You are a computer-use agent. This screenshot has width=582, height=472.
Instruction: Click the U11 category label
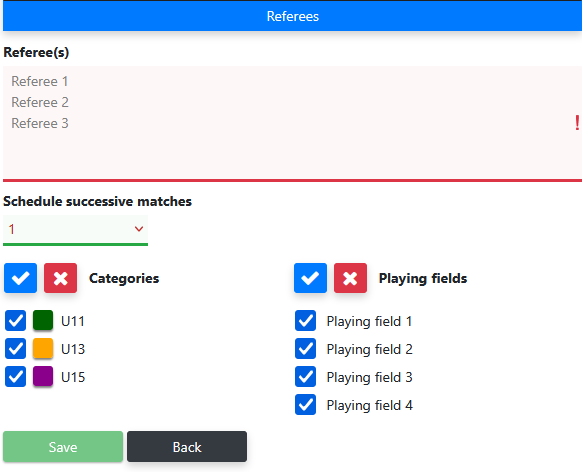[73, 321]
